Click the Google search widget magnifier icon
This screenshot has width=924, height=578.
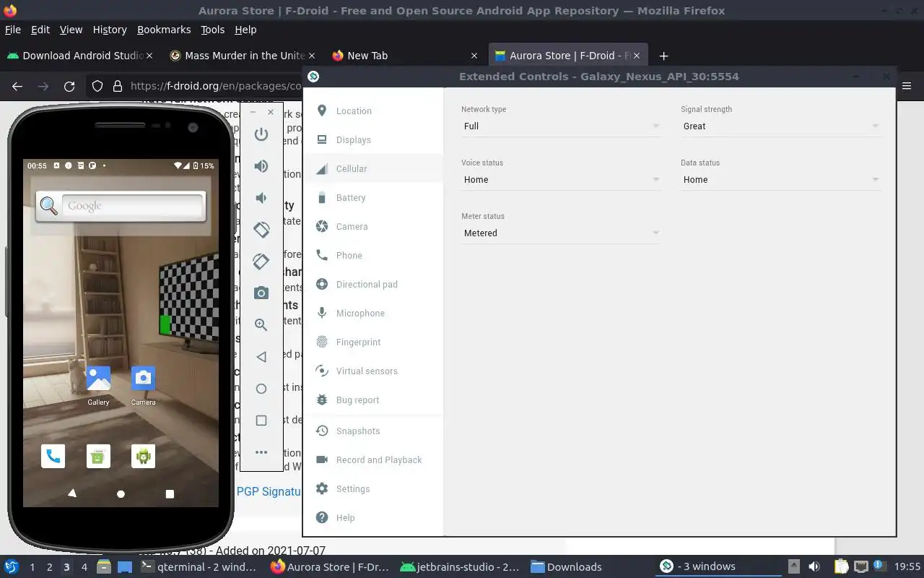point(48,206)
